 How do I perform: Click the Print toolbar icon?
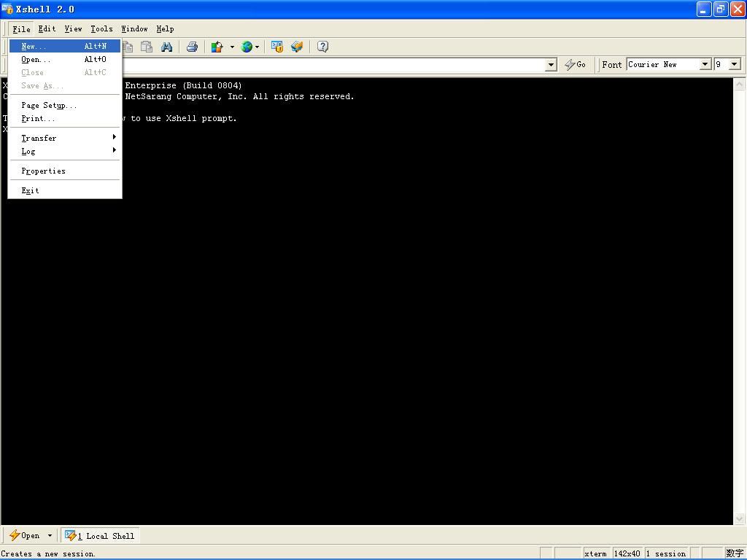tap(192, 47)
